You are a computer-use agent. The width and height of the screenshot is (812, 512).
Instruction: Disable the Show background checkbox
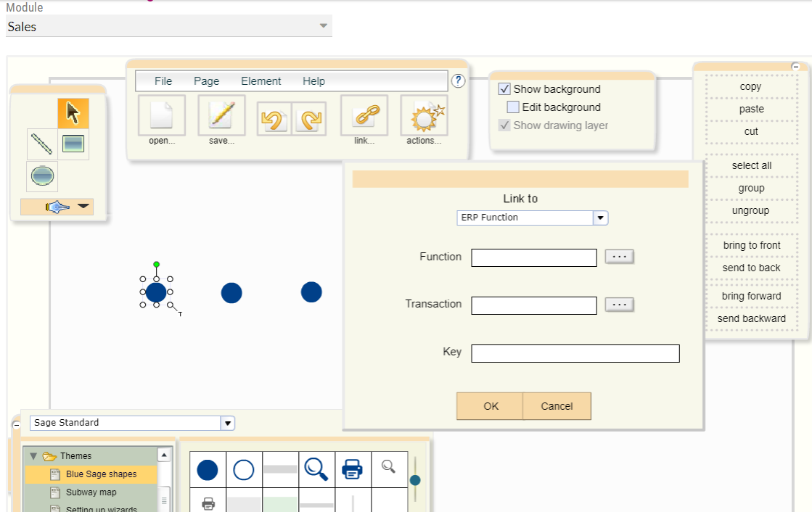[504, 88]
